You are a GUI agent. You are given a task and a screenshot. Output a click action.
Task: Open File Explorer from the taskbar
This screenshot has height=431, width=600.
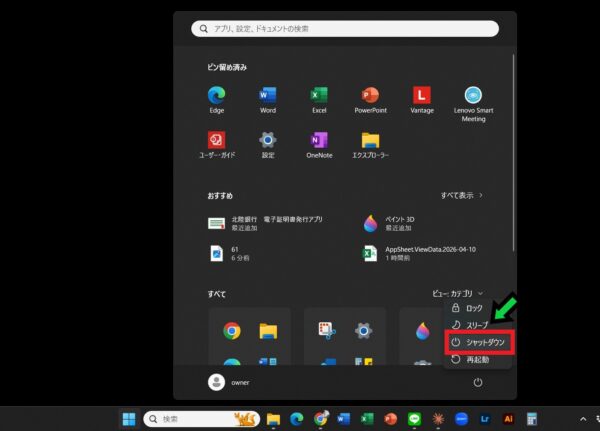coord(273,419)
